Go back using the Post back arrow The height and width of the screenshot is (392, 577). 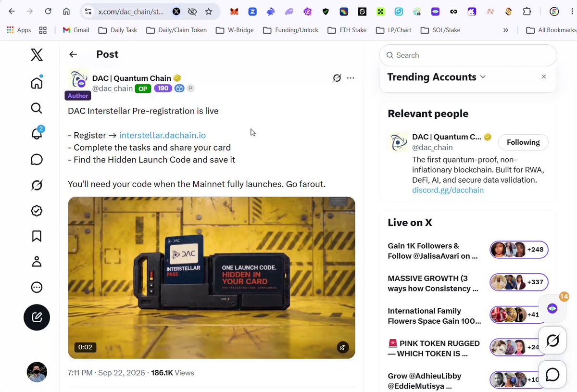73,54
